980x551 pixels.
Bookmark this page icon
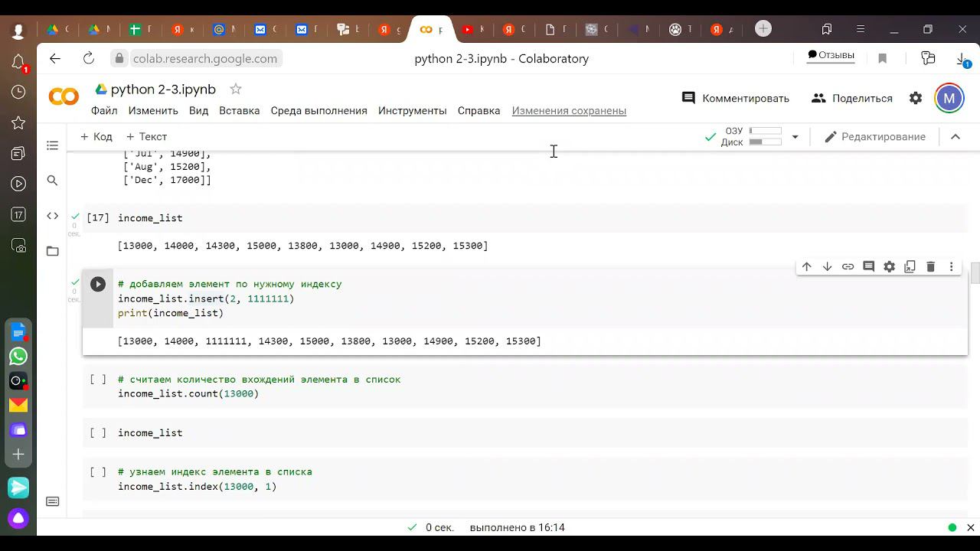(882, 58)
